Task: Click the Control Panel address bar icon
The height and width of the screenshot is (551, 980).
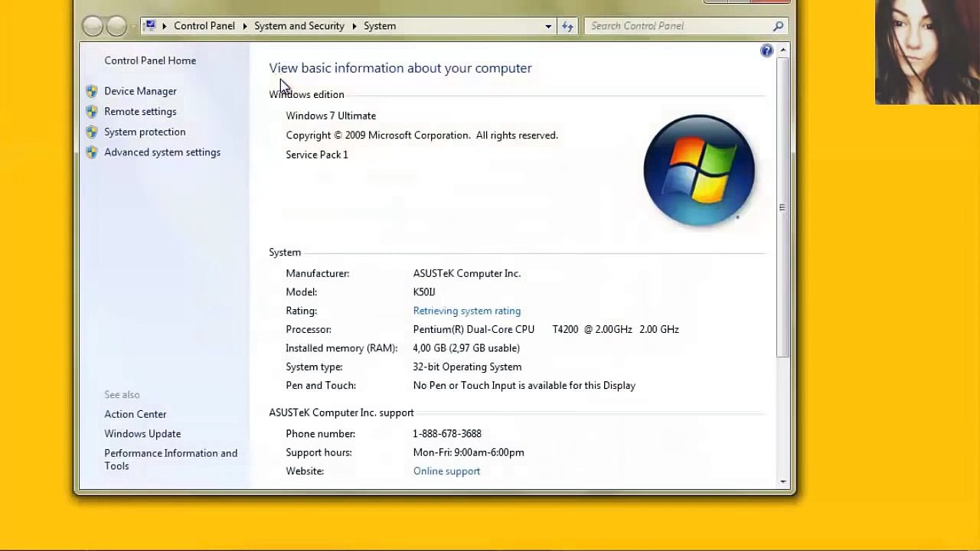Action: click(151, 25)
